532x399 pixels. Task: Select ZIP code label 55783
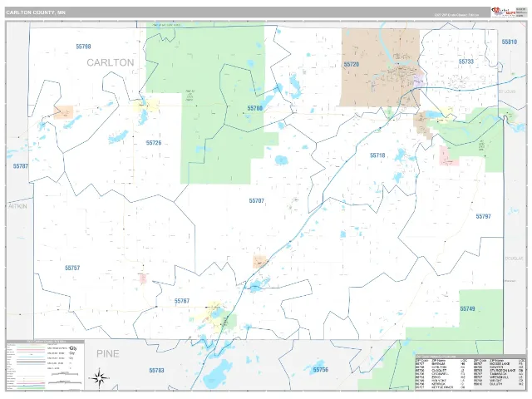coord(157,370)
